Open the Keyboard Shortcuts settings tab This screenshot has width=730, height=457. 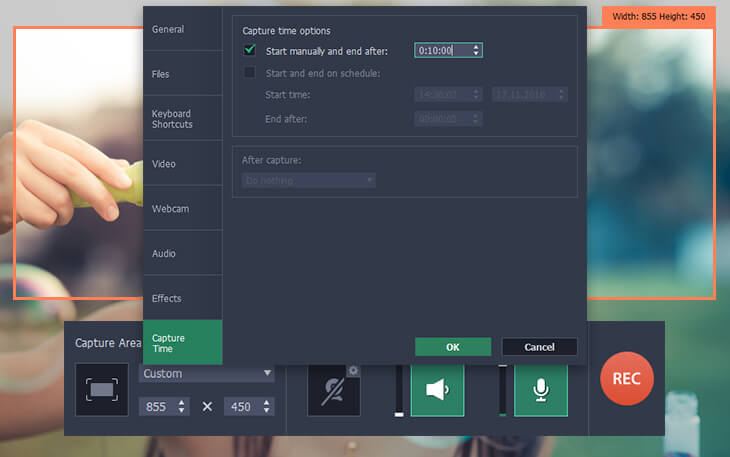pos(182,119)
